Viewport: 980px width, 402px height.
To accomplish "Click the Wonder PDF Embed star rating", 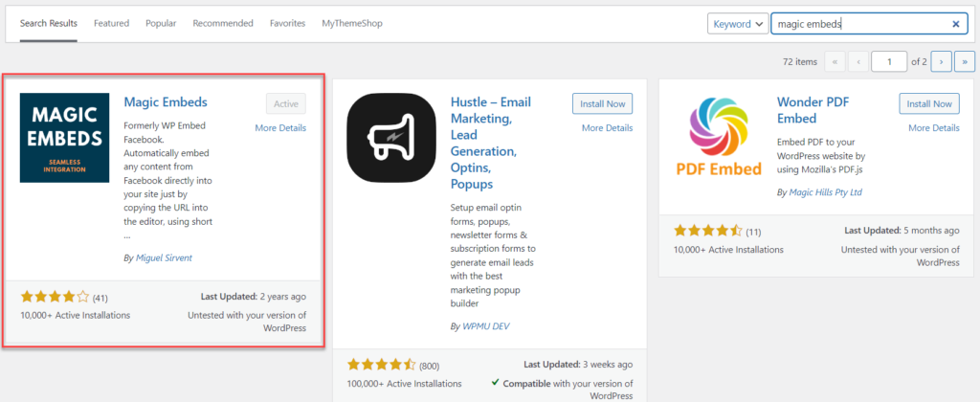I will [708, 231].
